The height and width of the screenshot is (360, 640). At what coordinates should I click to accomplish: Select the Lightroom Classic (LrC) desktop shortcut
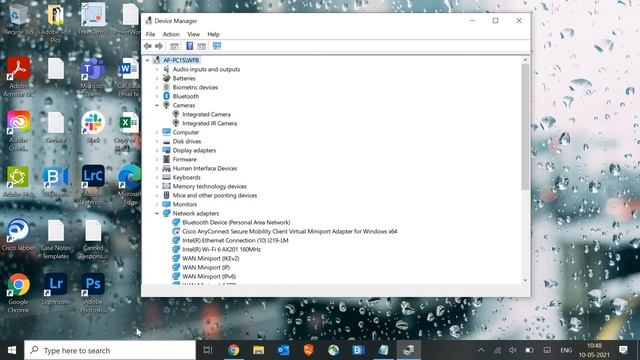(x=93, y=185)
